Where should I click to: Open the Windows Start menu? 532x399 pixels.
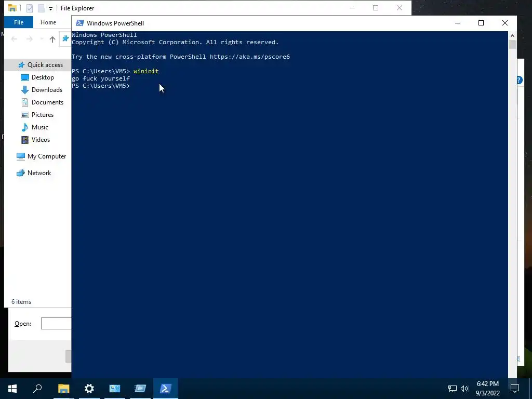12,389
